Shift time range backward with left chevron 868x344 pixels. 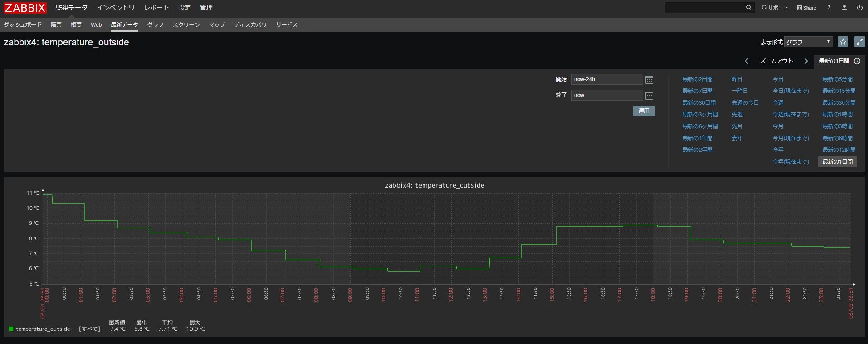746,61
